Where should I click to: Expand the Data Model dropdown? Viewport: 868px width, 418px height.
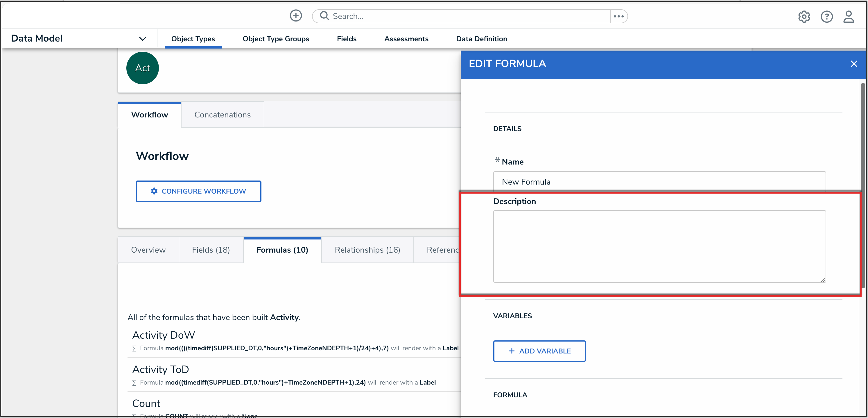point(143,39)
